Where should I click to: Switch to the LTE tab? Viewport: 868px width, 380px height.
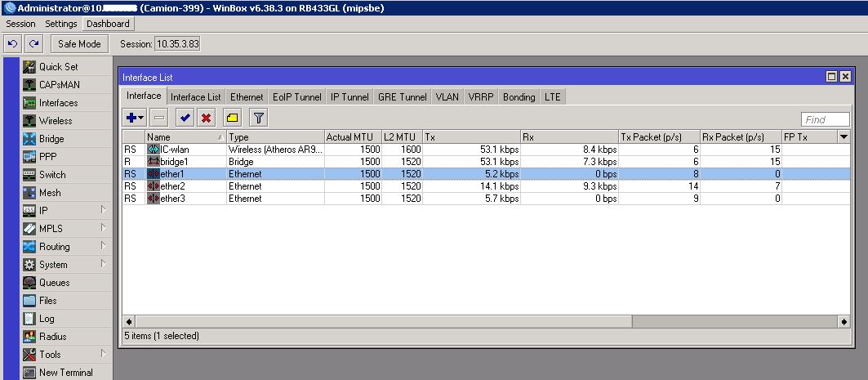tap(553, 97)
